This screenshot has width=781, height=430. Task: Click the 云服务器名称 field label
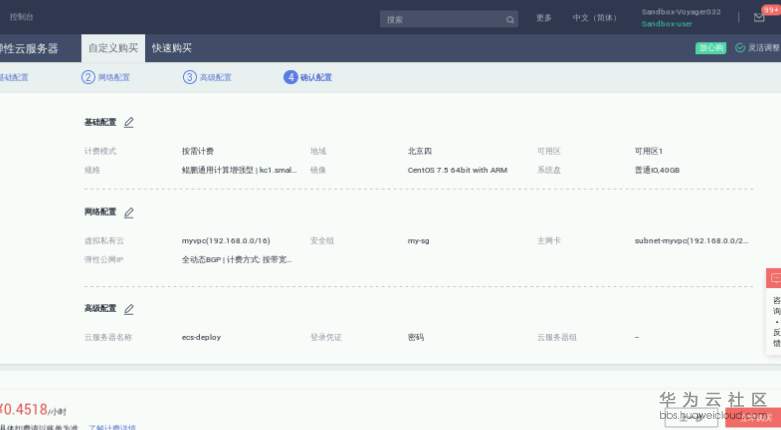pos(108,337)
